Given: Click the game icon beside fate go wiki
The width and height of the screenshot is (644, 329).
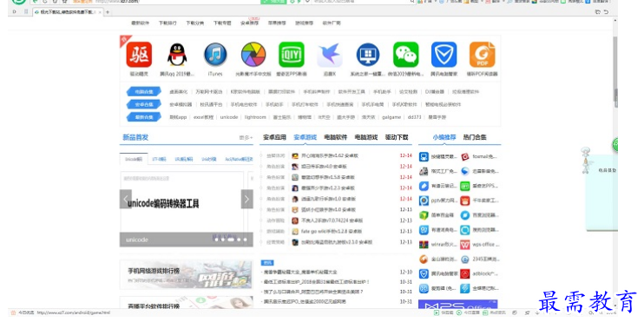Looking at the screenshot, I should click(x=295, y=231).
